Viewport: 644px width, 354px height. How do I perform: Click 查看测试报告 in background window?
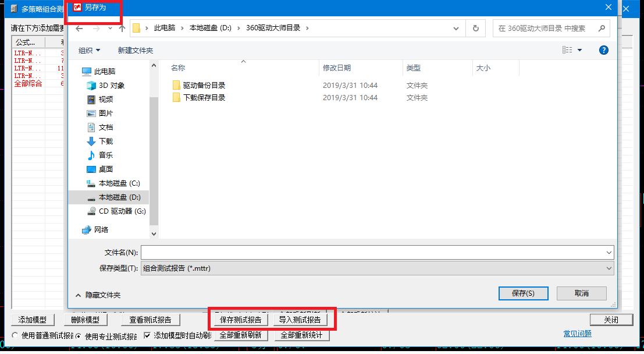[150, 320]
